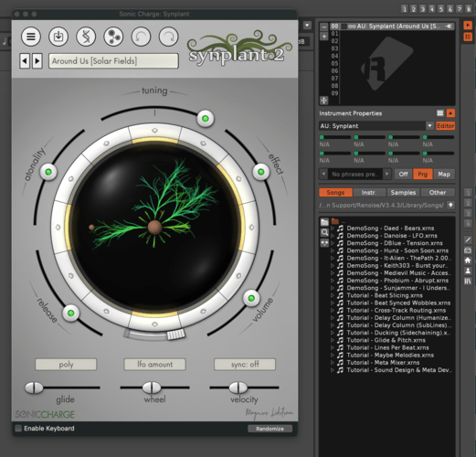The image size is (476, 457).
Task: Switch to the Samples tab
Action: click(403, 193)
